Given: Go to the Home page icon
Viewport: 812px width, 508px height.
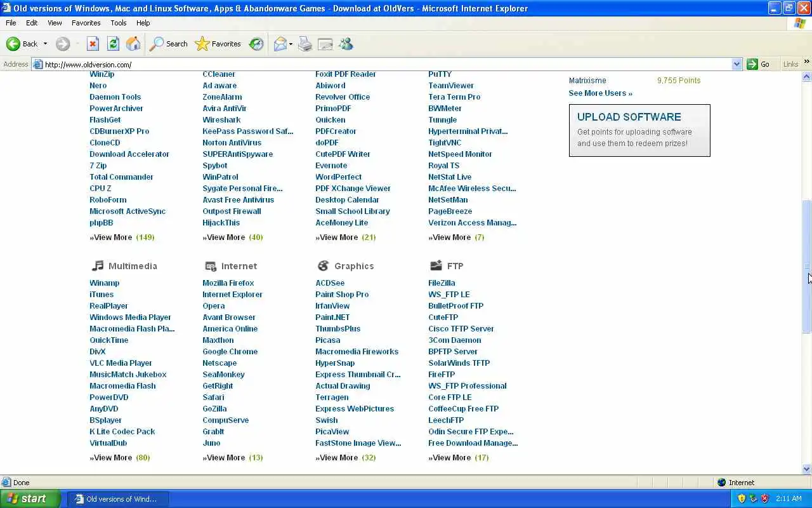Looking at the screenshot, I should [133, 44].
